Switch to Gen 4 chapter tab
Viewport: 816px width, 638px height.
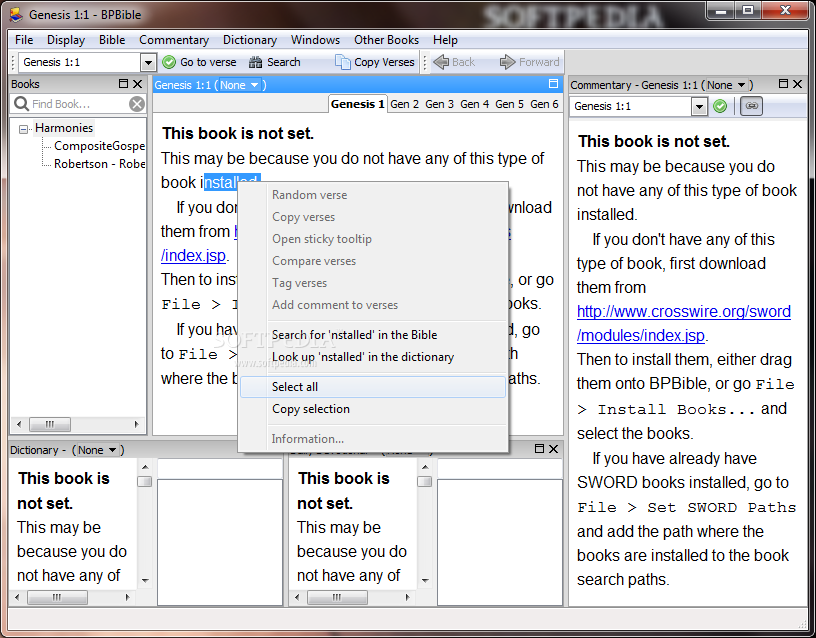tap(475, 104)
